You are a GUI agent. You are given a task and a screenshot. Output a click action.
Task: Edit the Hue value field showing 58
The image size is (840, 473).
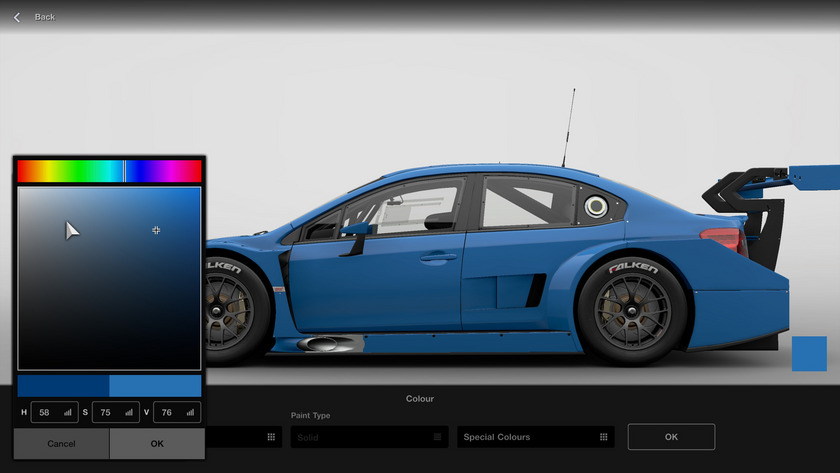click(x=47, y=412)
